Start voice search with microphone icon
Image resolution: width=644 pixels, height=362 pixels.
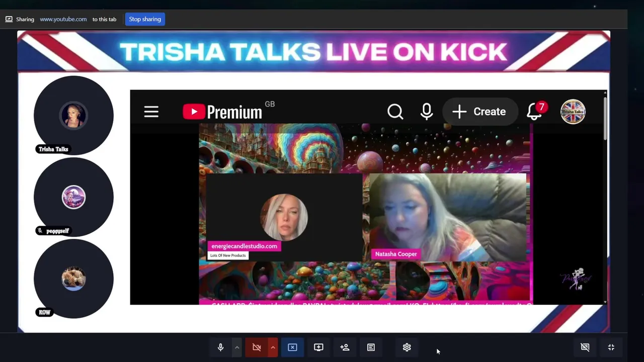coord(427,112)
